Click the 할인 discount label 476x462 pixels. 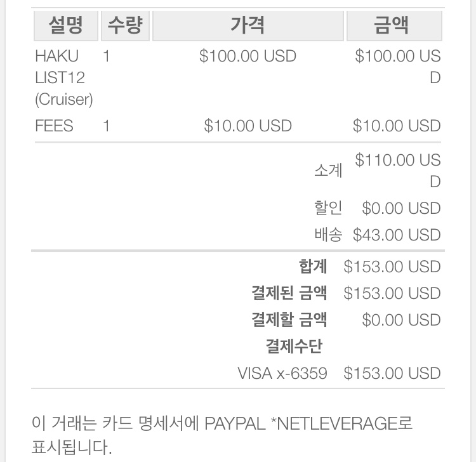(x=328, y=208)
